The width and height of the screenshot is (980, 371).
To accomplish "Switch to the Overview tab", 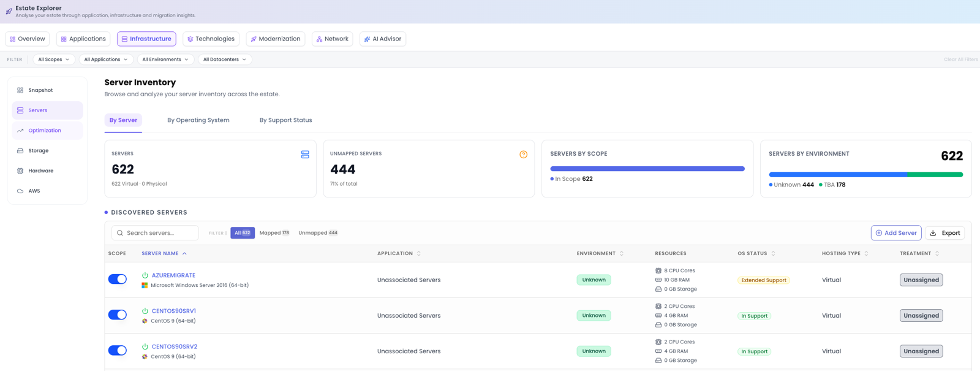I will point(28,39).
